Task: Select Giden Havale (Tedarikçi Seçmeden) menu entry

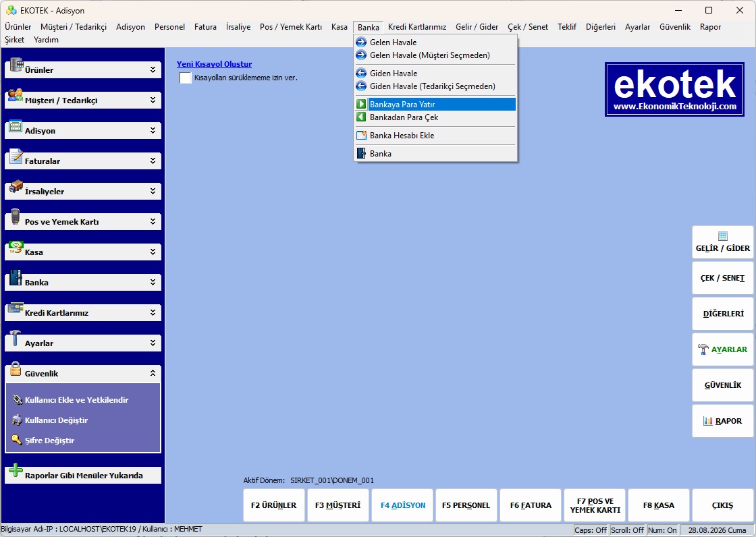Action: tap(435, 86)
